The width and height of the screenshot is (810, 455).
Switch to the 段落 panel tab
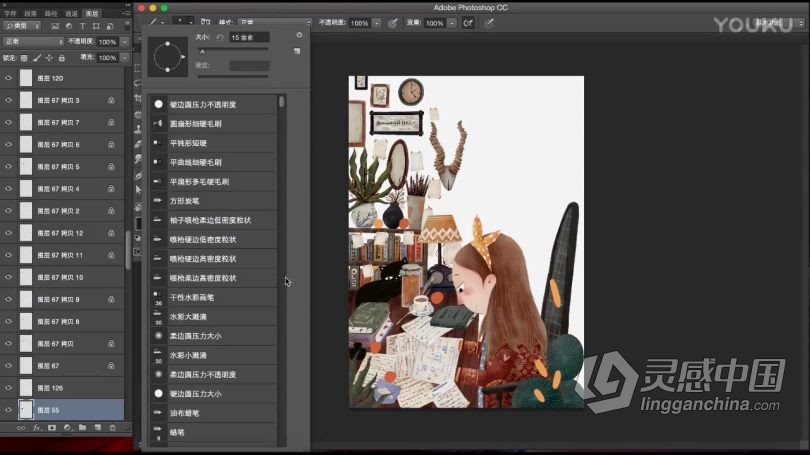30,13
